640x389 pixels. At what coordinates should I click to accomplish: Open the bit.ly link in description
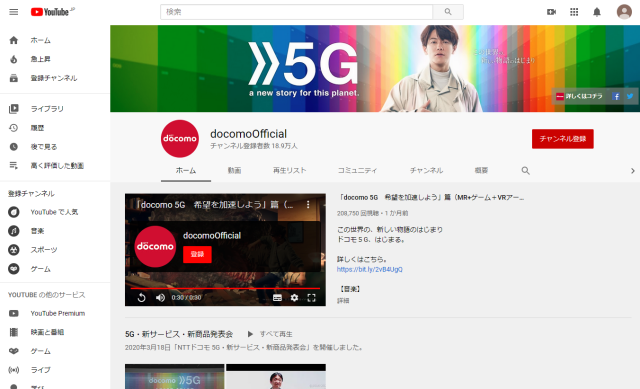pos(369,269)
